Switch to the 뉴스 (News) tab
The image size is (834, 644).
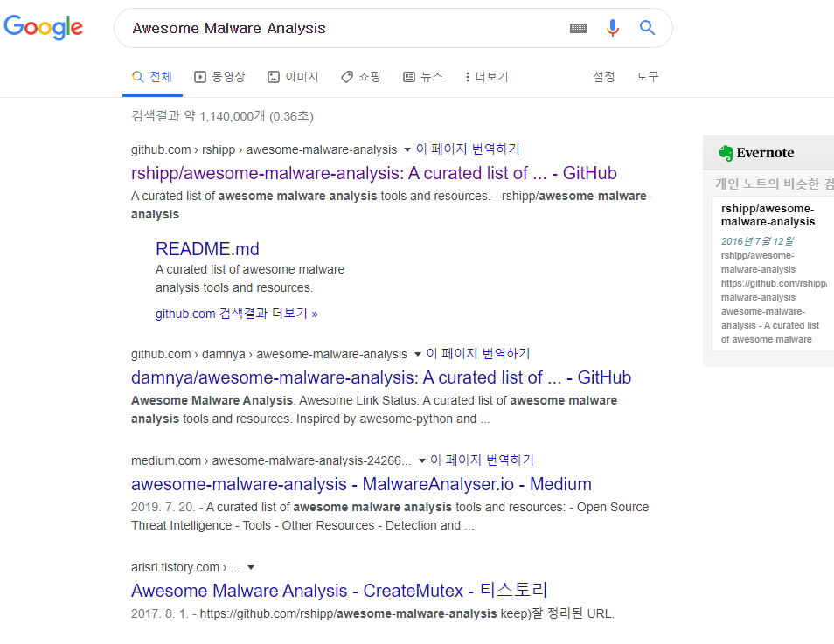coord(423,77)
